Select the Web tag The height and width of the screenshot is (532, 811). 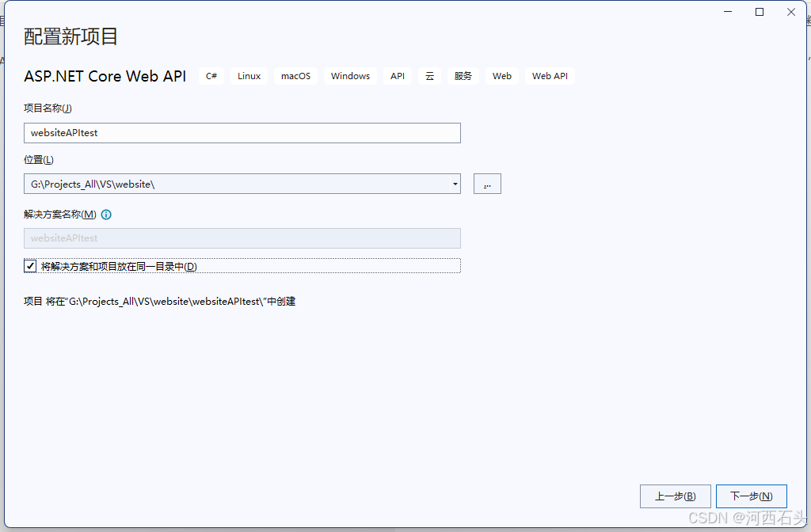(x=501, y=76)
